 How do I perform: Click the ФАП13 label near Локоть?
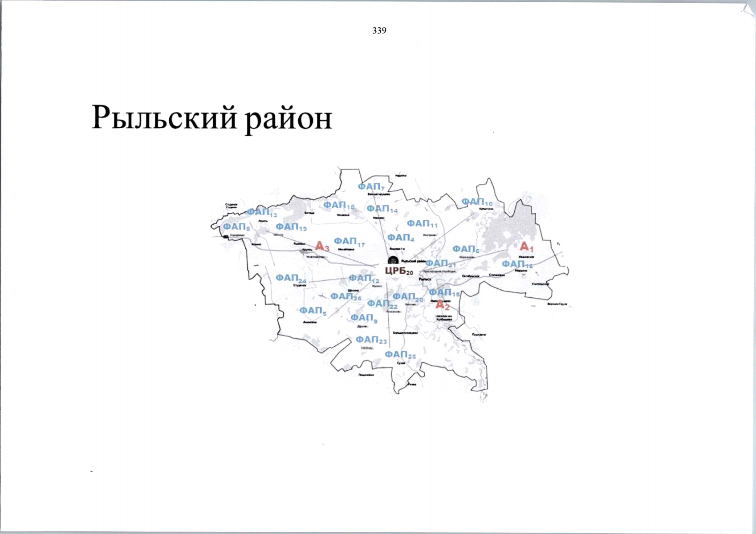262,213
